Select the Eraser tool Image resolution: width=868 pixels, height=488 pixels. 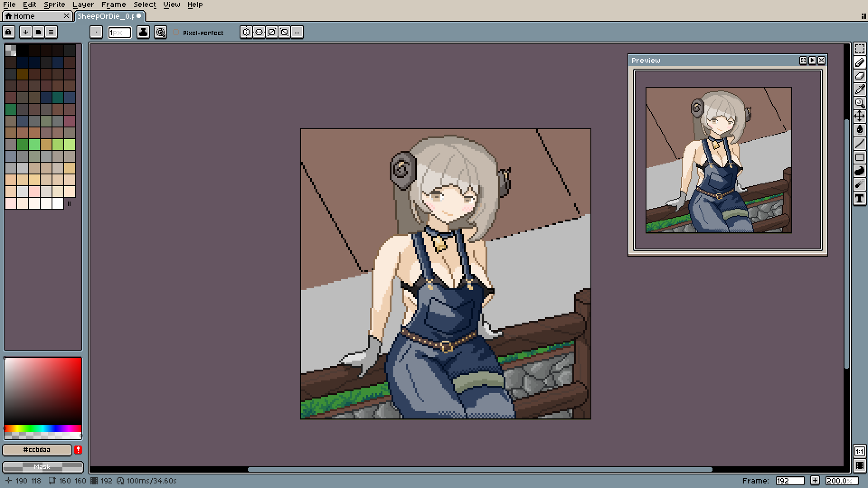click(x=859, y=76)
